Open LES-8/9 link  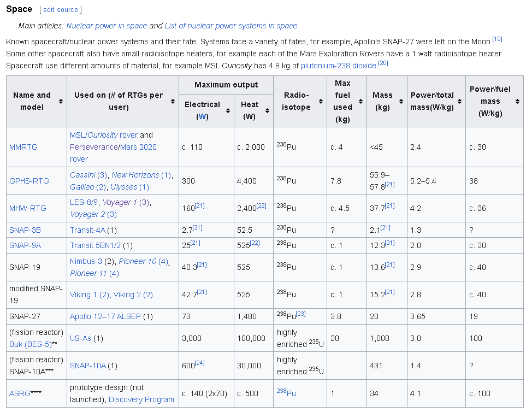click(84, 203)
